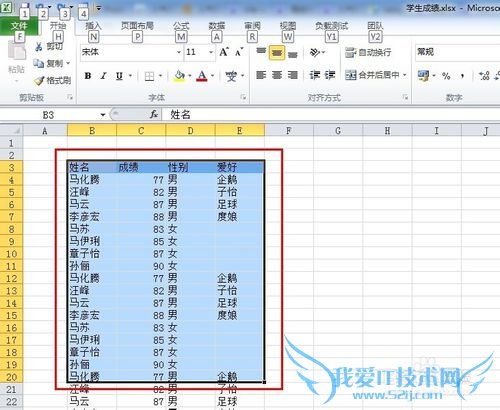Image resolution: width=500 pixels, height=410 pixels.
Task: Switch to 公式 Formulas tab
Action: (181, 26)
